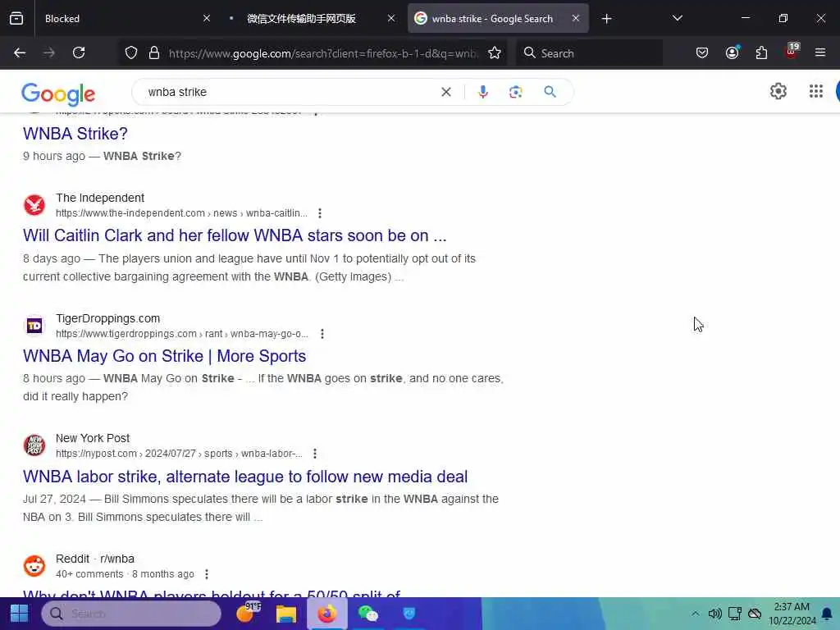Open 'WNBA labor strike, alternate league' article
Image resolution: width=840 pixels, height=630 pixels.
point(245,477)
